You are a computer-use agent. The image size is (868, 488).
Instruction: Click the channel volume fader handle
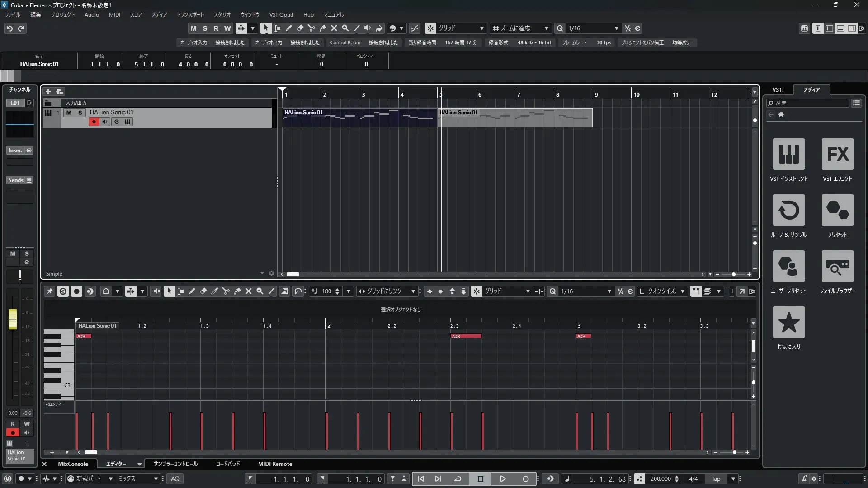[x=13, y=319]
